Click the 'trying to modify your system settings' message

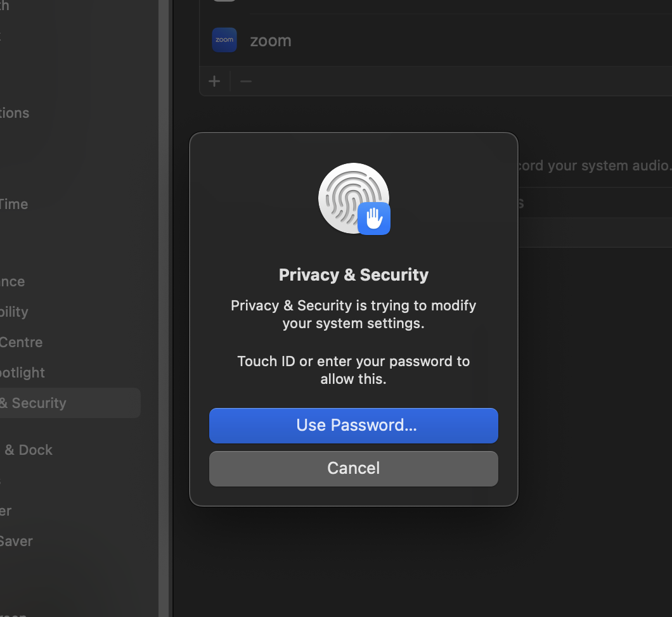coord(354,314)
